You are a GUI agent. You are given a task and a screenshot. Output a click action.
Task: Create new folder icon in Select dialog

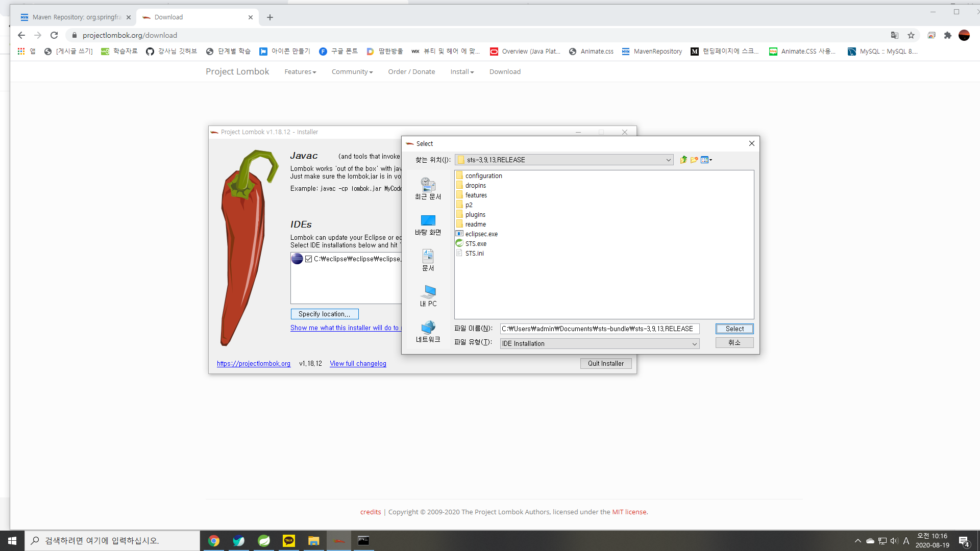coord(694,160)
